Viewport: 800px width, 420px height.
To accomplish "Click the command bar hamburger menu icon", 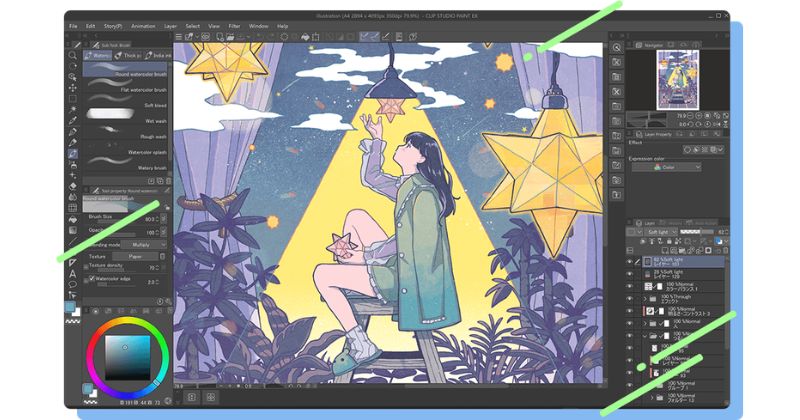I will click(179, 37).
